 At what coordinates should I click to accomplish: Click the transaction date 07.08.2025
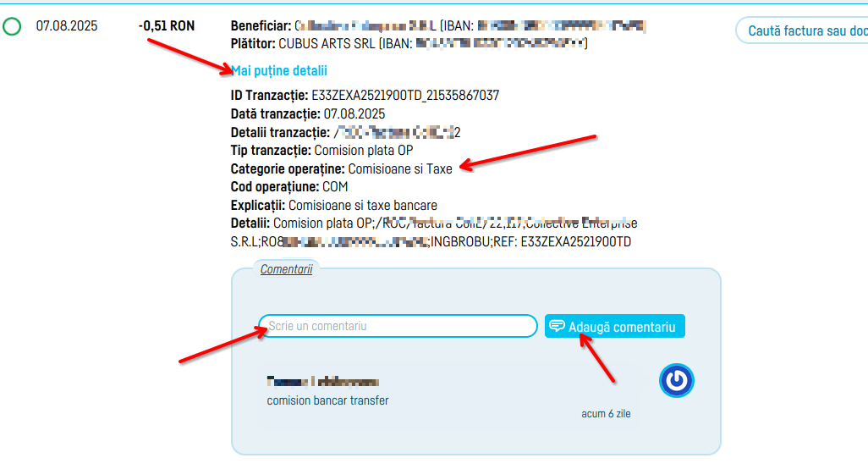[x=67, y=26]
